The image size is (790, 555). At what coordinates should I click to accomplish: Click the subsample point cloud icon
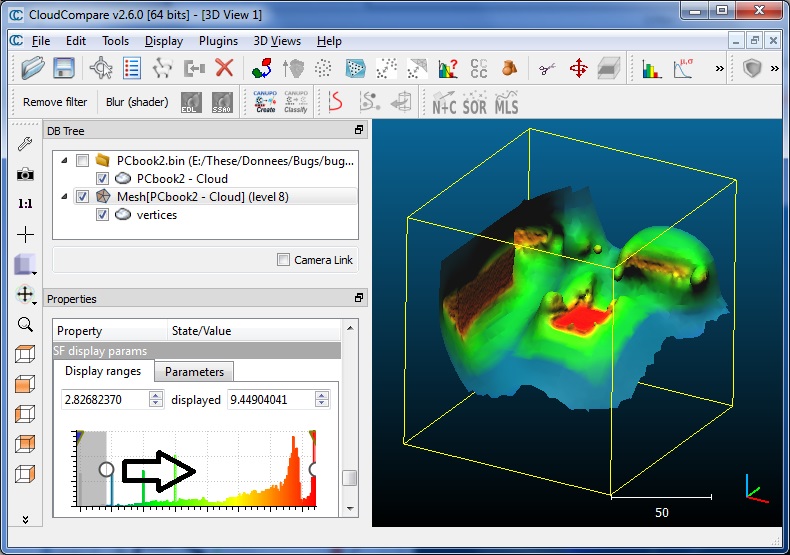[323, 67]
